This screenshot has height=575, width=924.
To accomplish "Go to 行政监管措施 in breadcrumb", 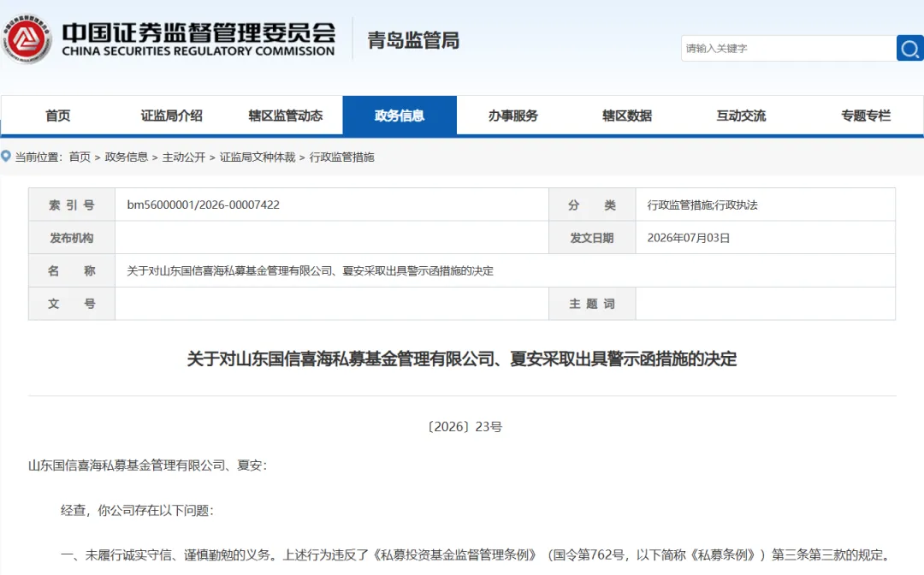I will tap(341, 157).
